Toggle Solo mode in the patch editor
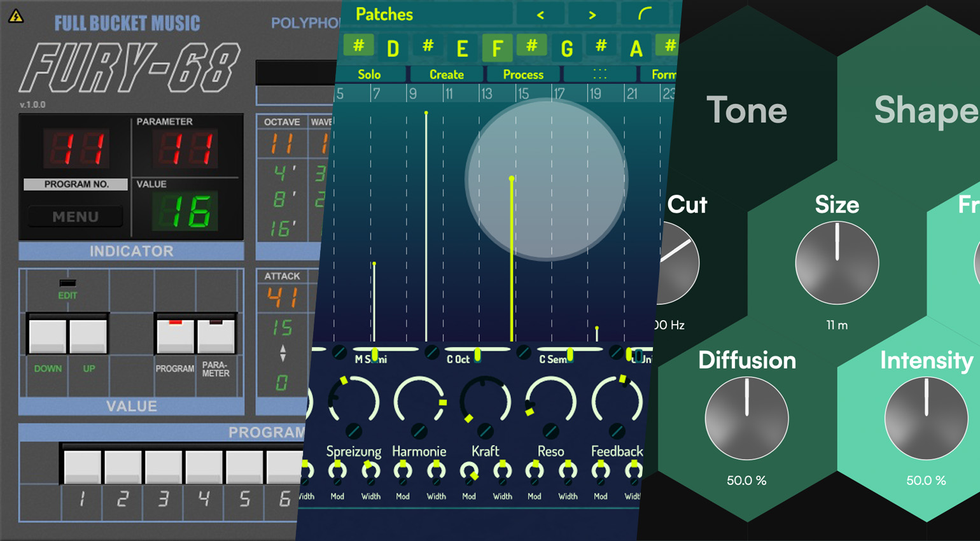The width and height of the screenshot is (980, 541). (x=370, y=74)
